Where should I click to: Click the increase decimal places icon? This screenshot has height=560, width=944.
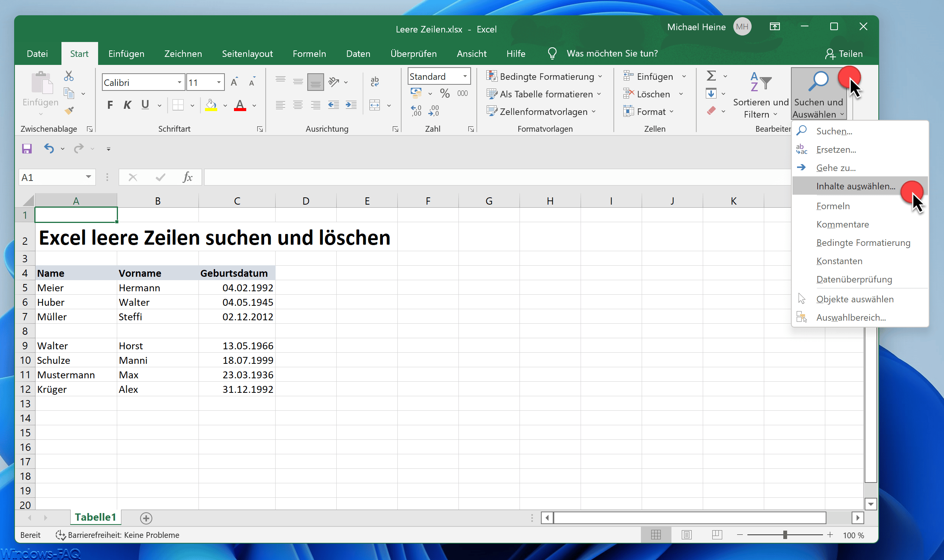(x=416, y=111)
